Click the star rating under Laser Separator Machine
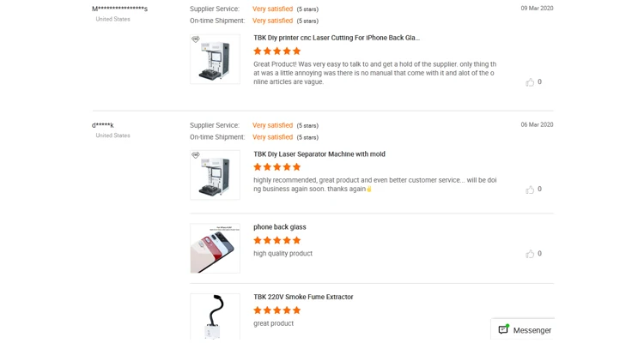Screen dimensions: 644x343 (276, 167)
